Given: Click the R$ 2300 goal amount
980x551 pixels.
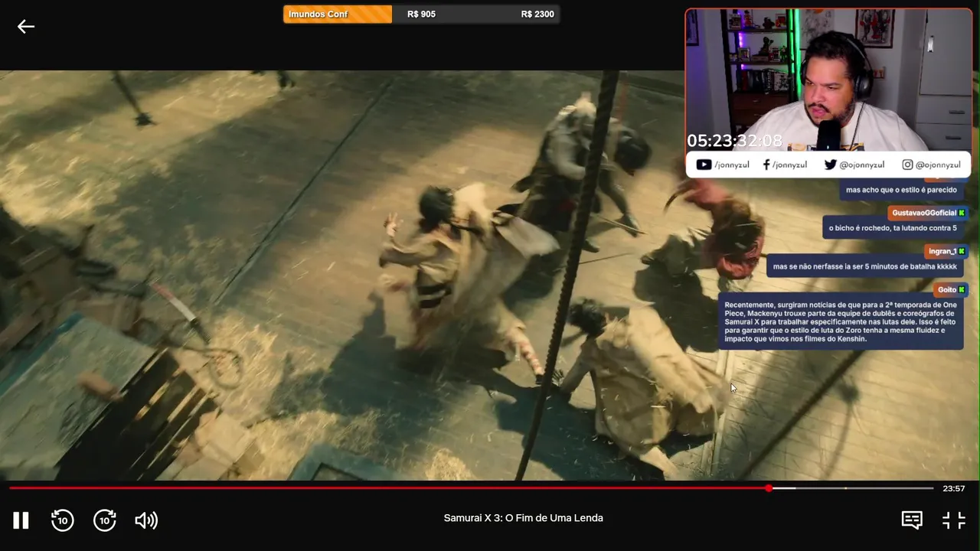Looking at the screenshot, I should point(537,15).
